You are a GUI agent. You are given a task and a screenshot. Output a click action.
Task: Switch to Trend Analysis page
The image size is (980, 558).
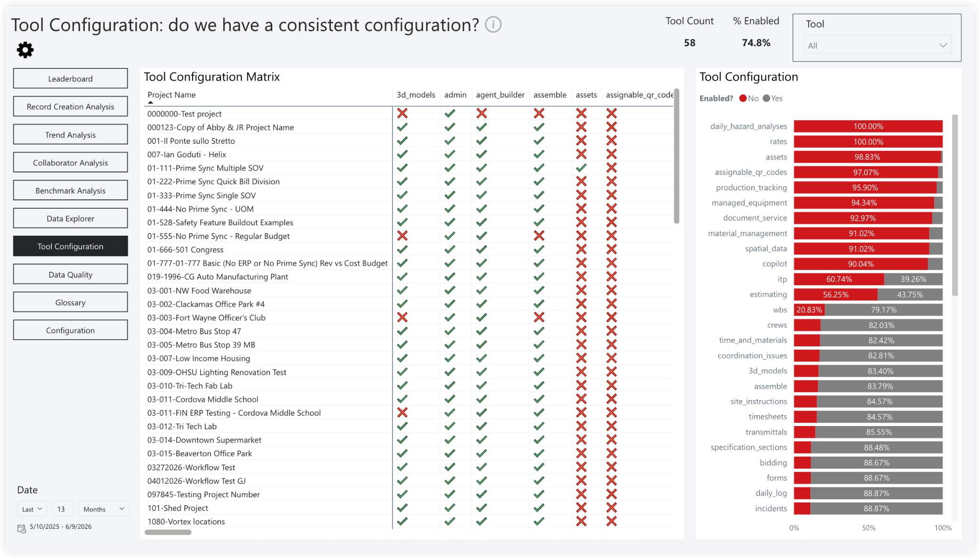click(70, 135)
